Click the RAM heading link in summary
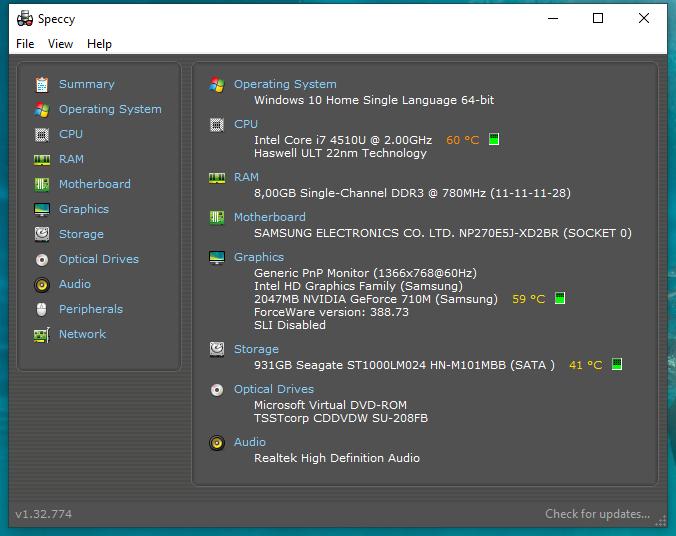This screenshot has height=536, width=676. (x=246, y=177)
